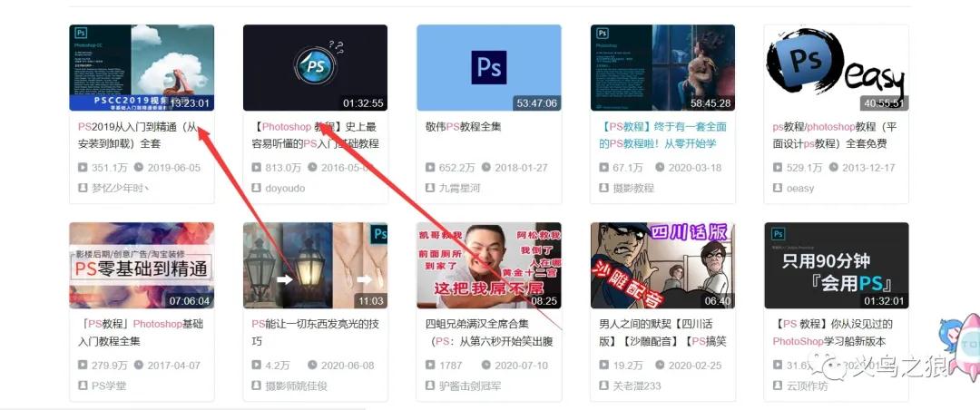Click the play count icon beside 351.1万
Screen dimensions: 980x410
(x=83, y=168)
